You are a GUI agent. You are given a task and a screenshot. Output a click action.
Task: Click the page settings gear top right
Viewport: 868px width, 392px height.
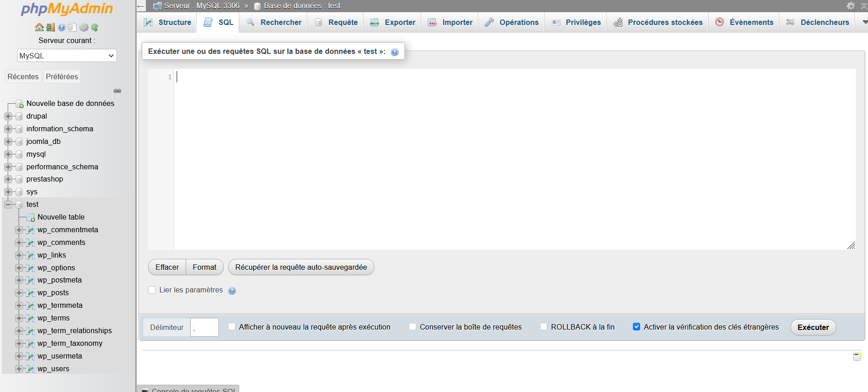851,6
